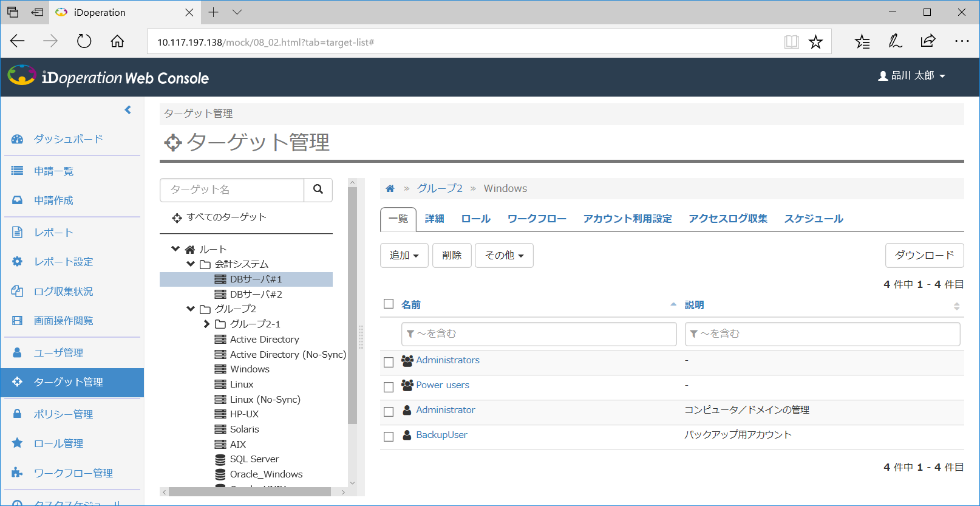
Task: Click グループ2 in the breadcrumb
Action: 440,188
